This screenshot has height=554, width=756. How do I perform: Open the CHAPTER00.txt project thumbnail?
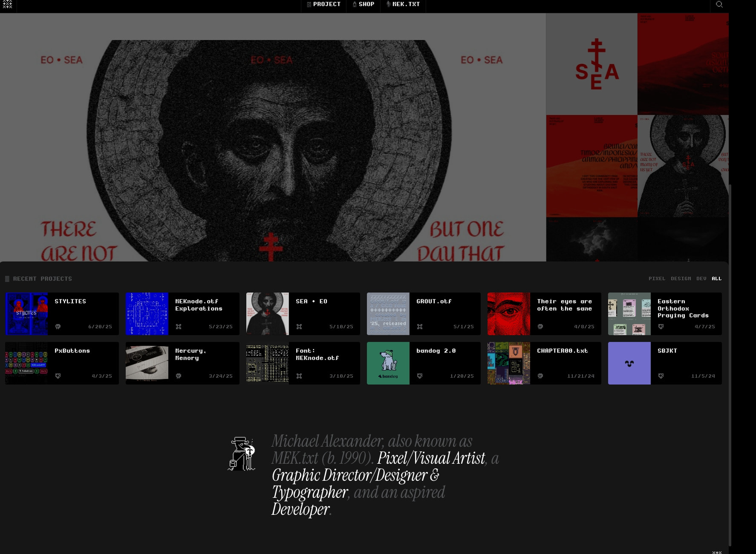coord(509,363)
